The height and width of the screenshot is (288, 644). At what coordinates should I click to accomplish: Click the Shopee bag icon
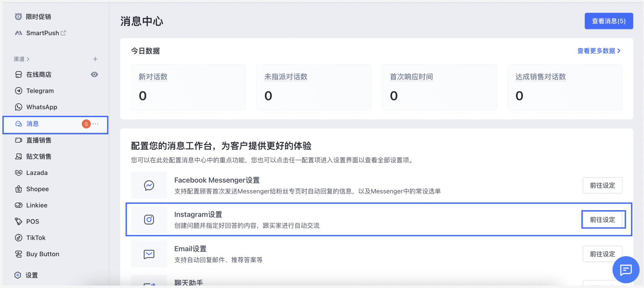(x=18, y=189)
